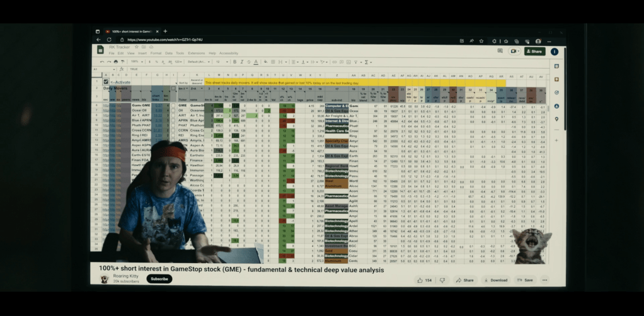Screen dimensions: 644x316
Task: Click the undo arrow icon
Action: point(101,62)
